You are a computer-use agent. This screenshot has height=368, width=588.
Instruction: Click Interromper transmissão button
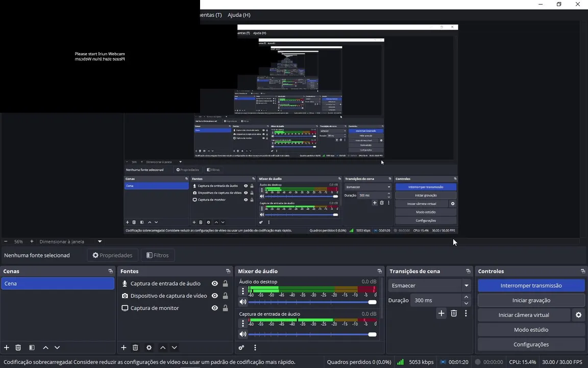coord(531,285)
